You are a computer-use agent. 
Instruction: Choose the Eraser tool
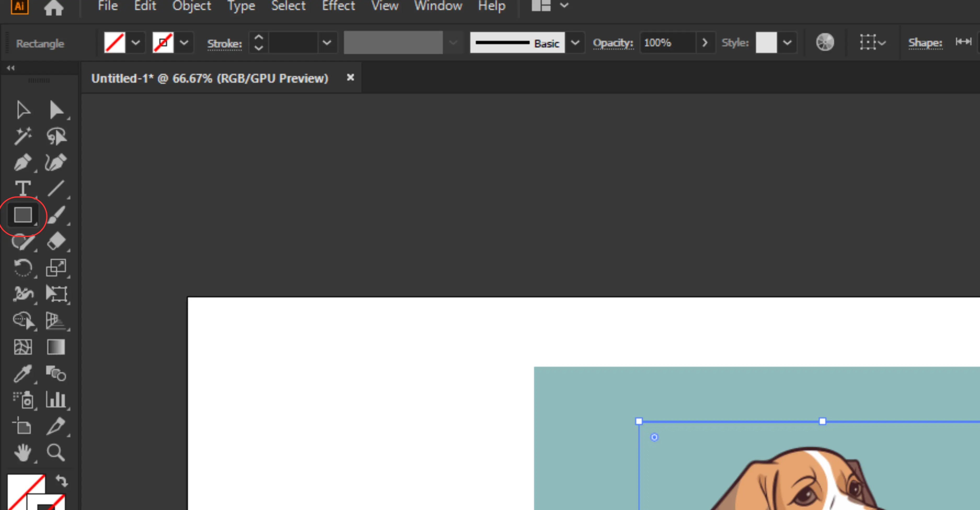coord(56,241)
